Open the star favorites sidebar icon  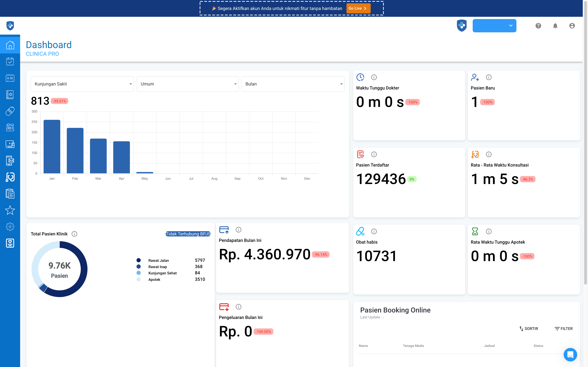10,210
